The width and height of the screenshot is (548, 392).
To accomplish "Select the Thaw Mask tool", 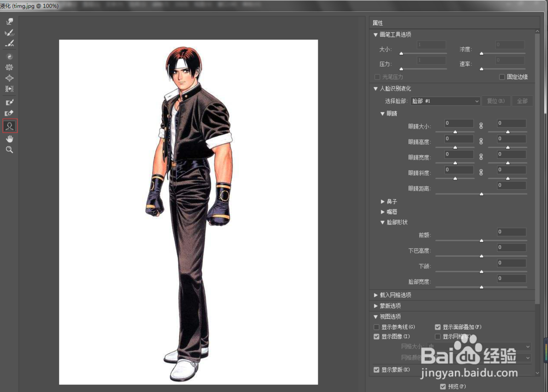I will pyautogui.click(x=9, y=113).
